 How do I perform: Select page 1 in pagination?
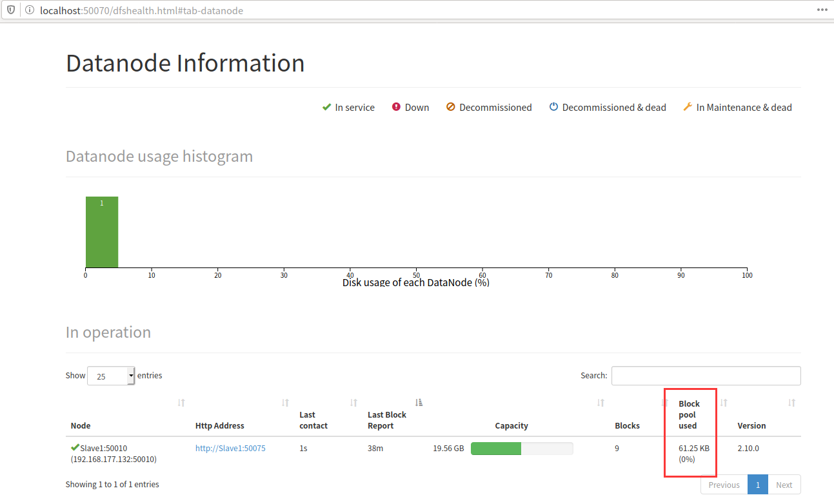[758, 485]
